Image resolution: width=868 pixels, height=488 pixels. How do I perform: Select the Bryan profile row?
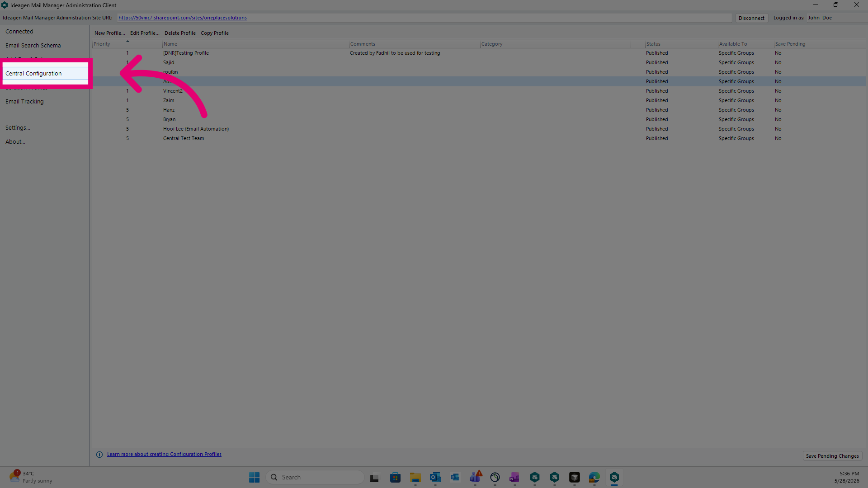479,119
